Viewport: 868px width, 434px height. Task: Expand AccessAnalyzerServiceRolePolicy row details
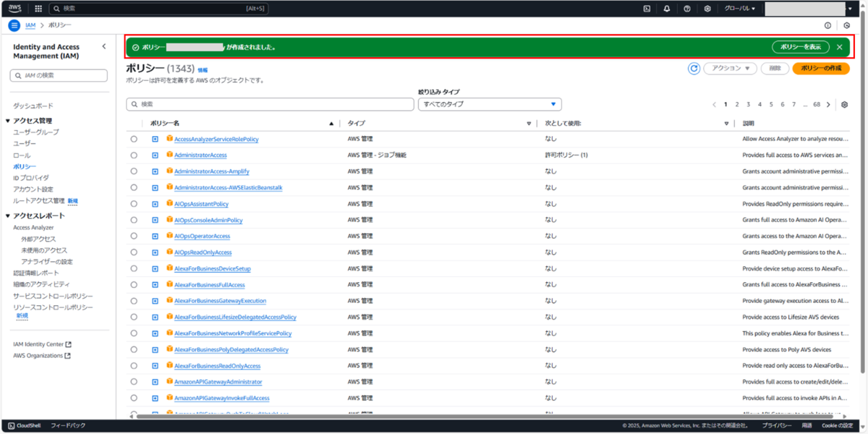155,139
